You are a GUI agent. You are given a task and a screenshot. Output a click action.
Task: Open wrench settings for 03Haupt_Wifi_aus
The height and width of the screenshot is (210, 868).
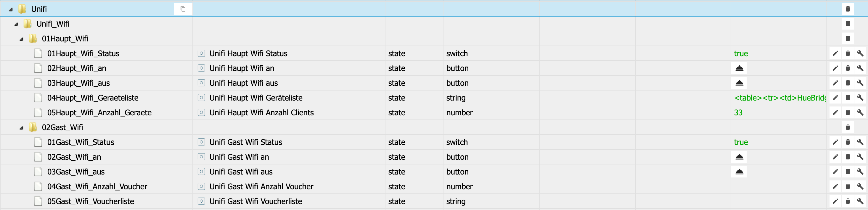coord(860,83)
